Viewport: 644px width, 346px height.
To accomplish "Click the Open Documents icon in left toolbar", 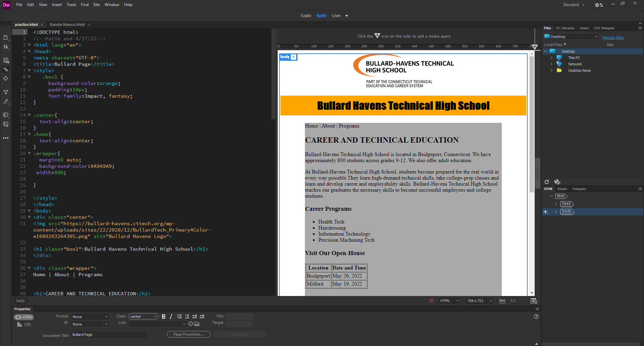I will click(x=6, y=38).
